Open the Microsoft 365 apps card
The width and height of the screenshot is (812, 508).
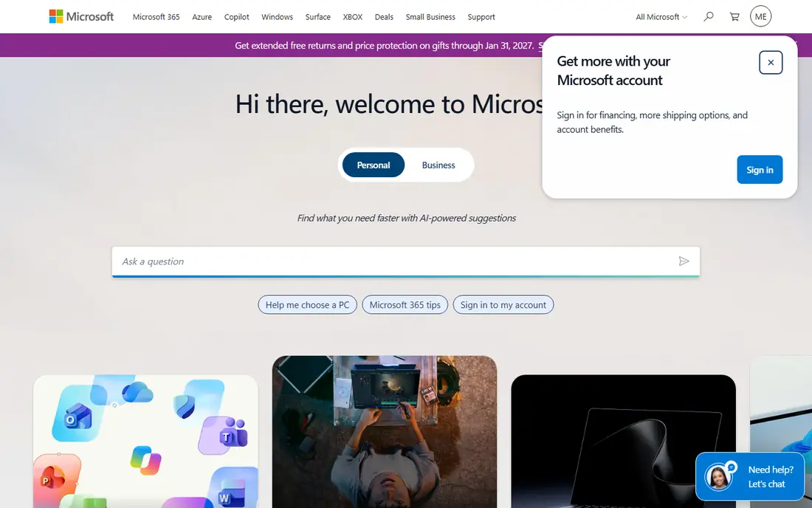point(145,442)
